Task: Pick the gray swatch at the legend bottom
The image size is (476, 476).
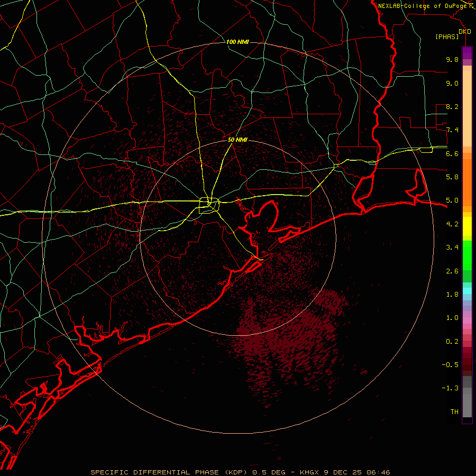Action: click(467, 405)
